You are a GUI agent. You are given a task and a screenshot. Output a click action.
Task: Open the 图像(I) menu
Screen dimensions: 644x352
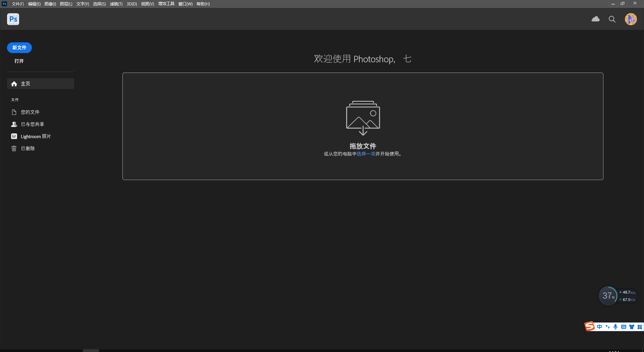50,4
